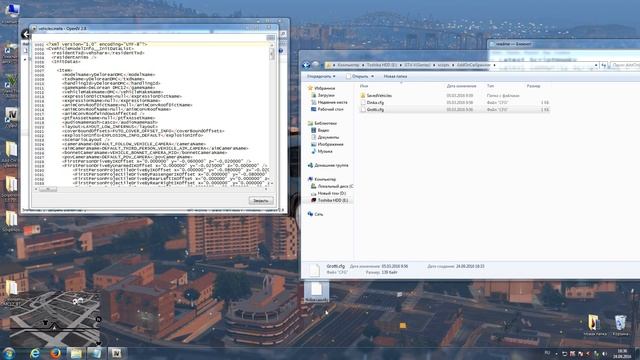Screen dimensions: 640x360
Task: Sort files by Size column
Action: pos(533,86)
